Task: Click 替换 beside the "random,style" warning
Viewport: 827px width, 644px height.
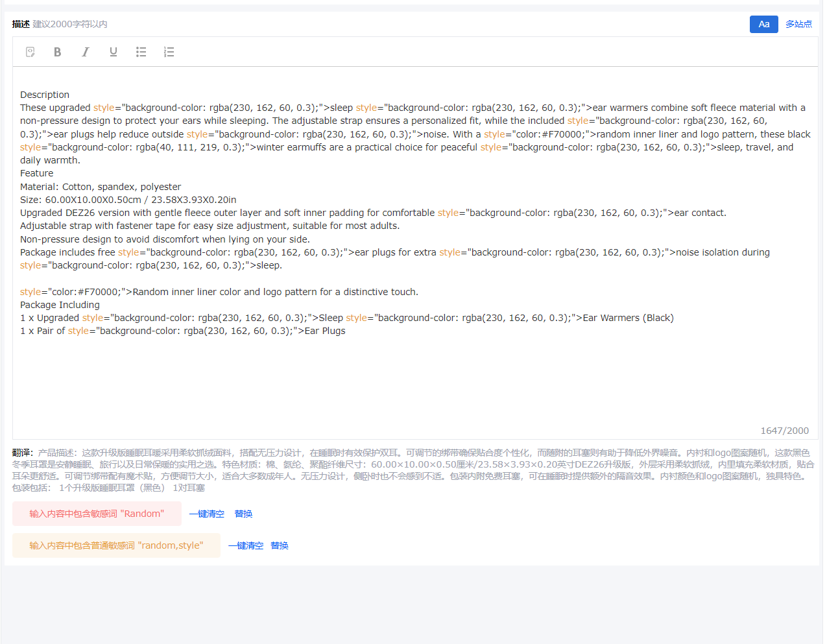Action: (280, 545)
